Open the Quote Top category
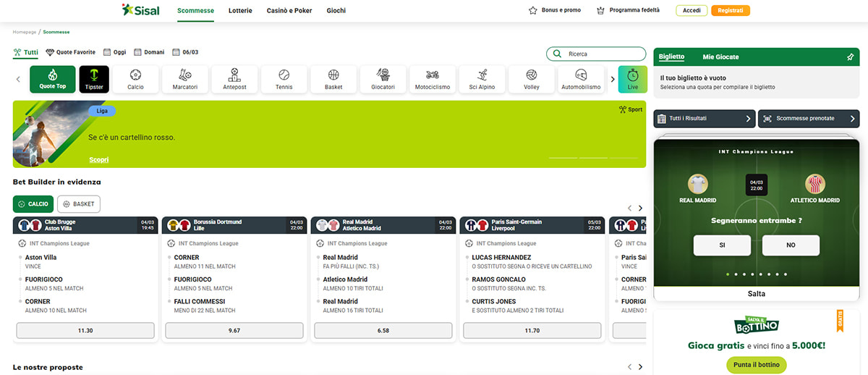Viewport: 868px width, 375px height. [53, 79]
